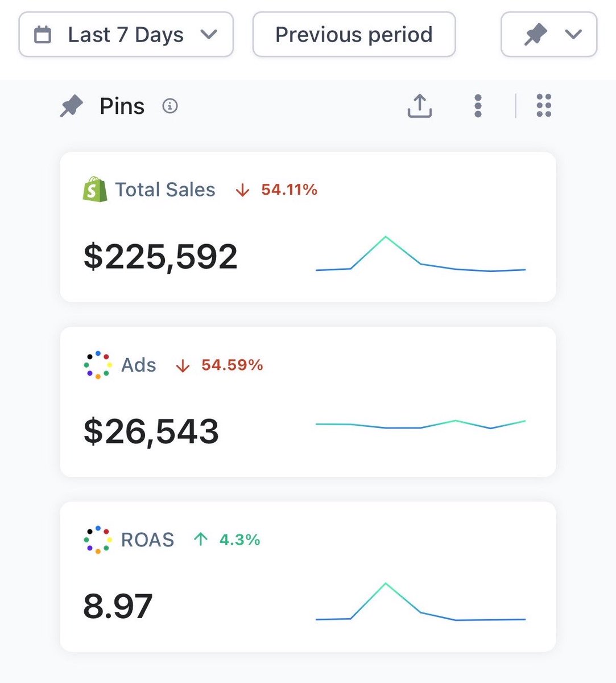Click the calendar icon in date selector

pos(43,35)
